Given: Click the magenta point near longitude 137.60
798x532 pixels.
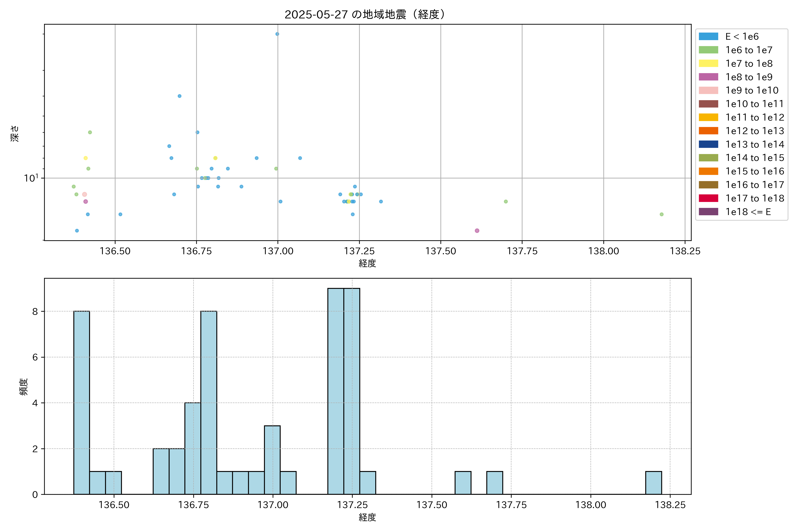Looking at the screenshot, I should click(477, 231).
